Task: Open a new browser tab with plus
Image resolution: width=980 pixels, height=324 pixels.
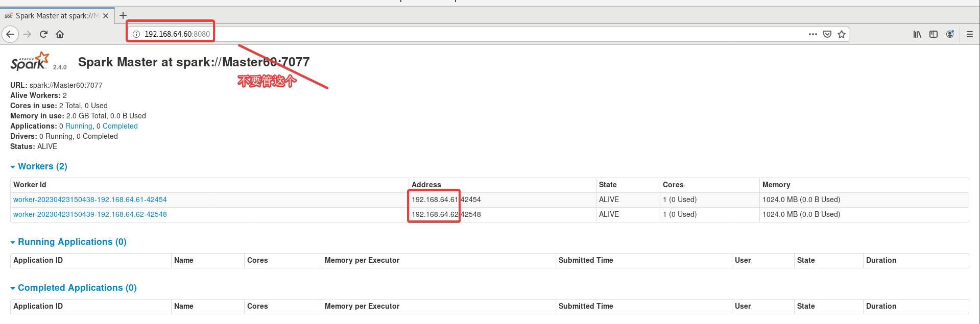Action: click(123, 15)
